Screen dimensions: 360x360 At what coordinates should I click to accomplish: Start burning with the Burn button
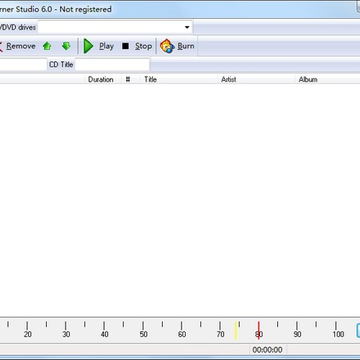click(177, 46)
